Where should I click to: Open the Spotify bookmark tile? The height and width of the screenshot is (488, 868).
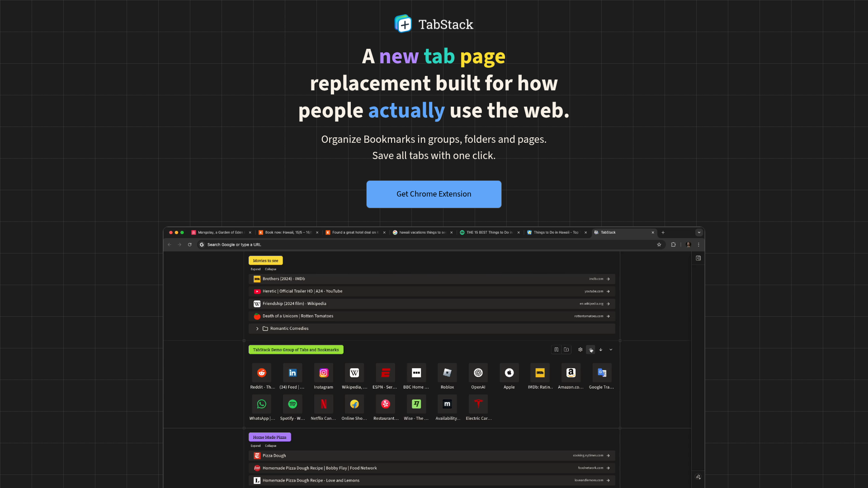click(x=292, y=404)
